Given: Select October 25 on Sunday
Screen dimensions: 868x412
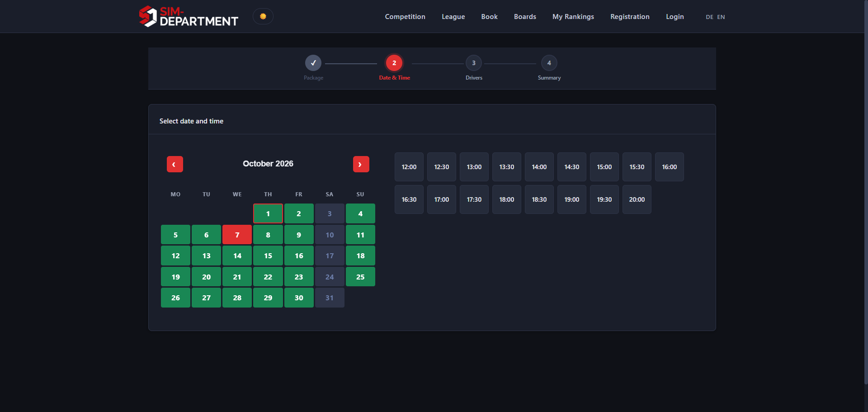Looking at the screenshot, I should (360, 277).
